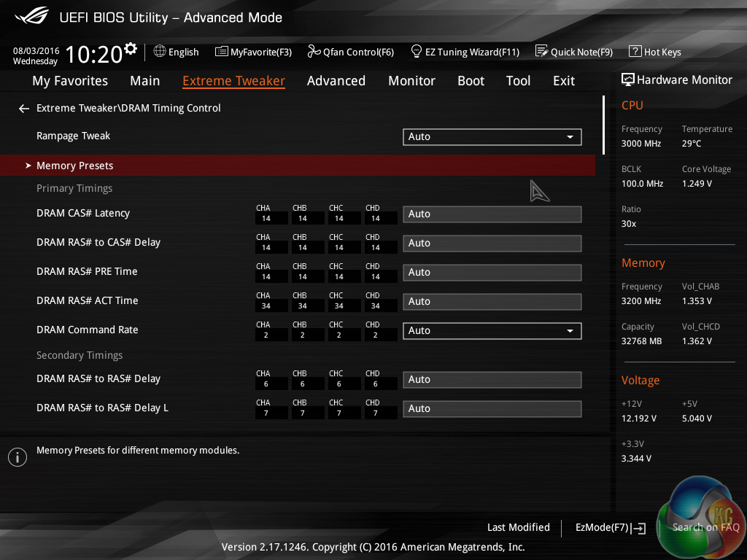Click the DRAM RAS# ACT Time field
The height and width of the screenshot is (560, 747).
point(492,301)
